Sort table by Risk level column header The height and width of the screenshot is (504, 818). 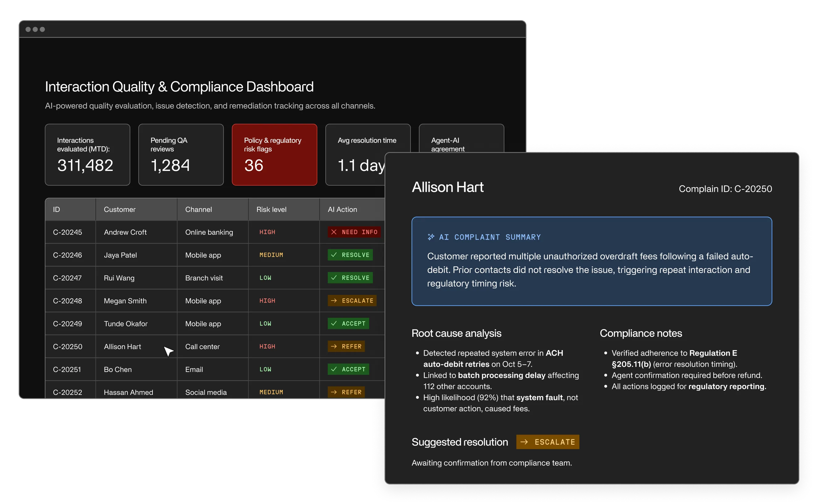coord(271,209)
